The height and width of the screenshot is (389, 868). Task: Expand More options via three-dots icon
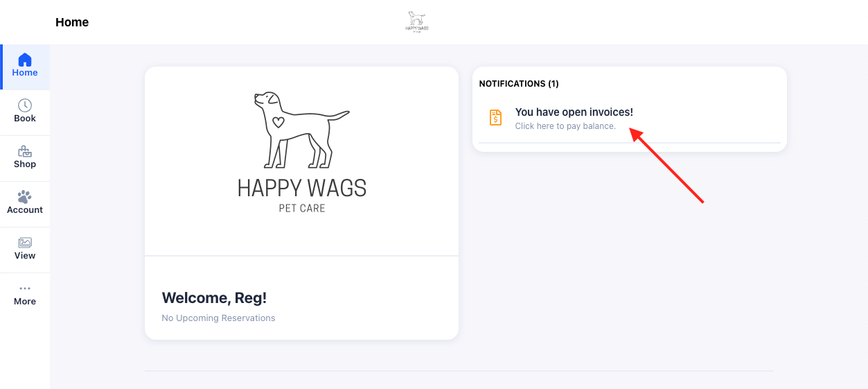click(x=25, y=288)
